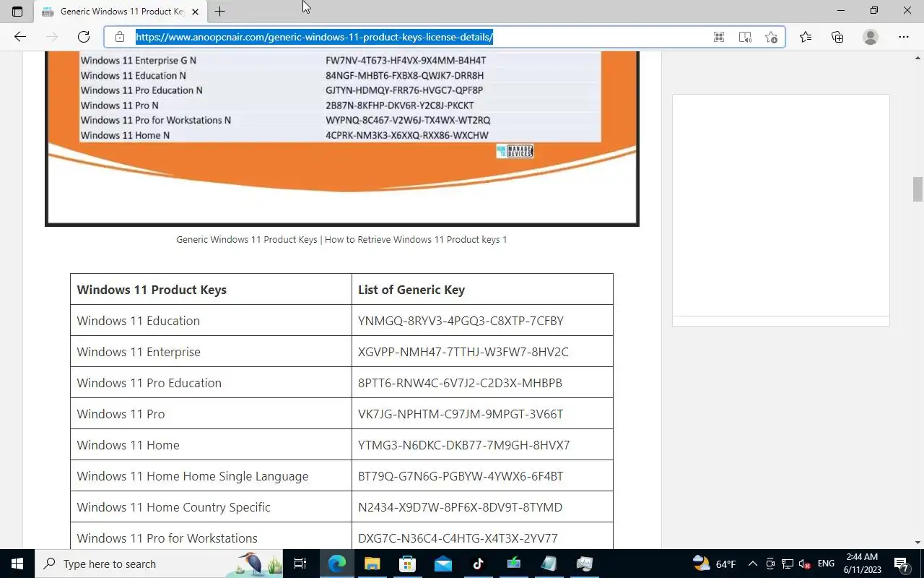Select key BT79Q-G7N6G-PGBYW-4YWX6-6F4BT
The height and width of the screenshot is (578, 924).
click(461, 476)
